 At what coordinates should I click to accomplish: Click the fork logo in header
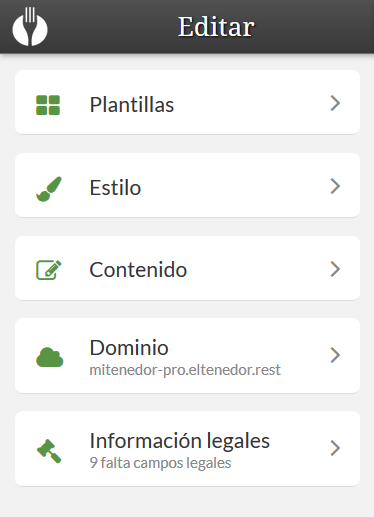(30, 26)
